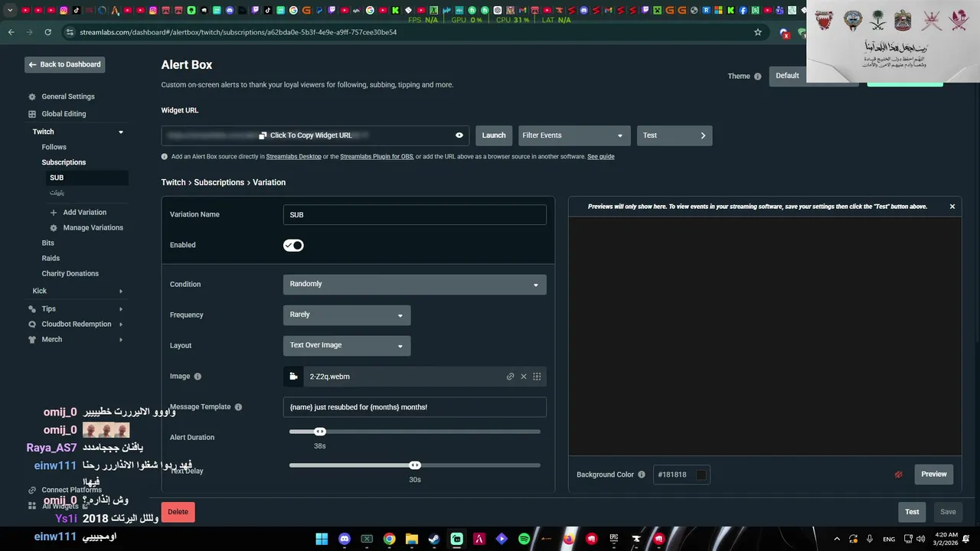Viewport: 980px width, 551px height.
Task: Show hidden system tray icons
Action: pyautogui.click(x=837, y=539)
